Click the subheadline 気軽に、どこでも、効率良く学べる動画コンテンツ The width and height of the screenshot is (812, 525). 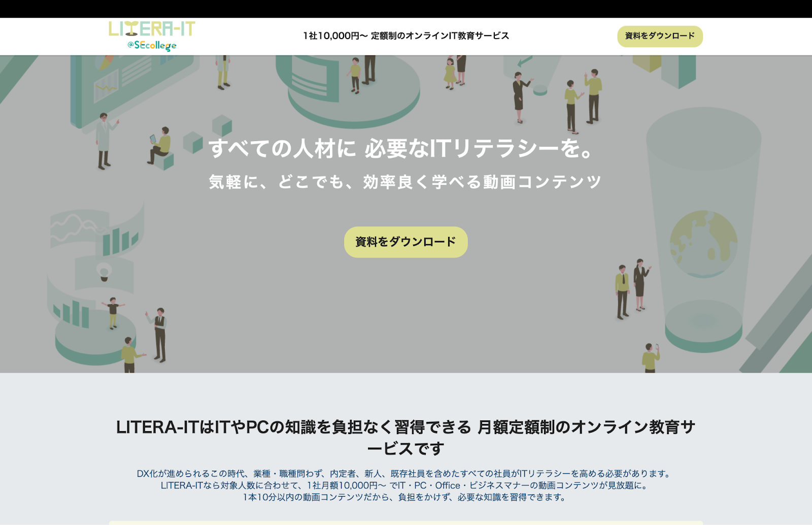[405, 182]
